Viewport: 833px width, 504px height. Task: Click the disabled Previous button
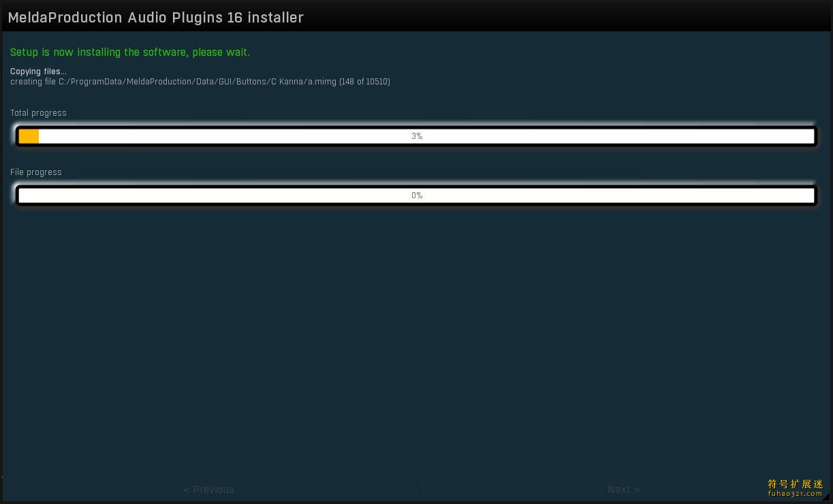(208, 489)
